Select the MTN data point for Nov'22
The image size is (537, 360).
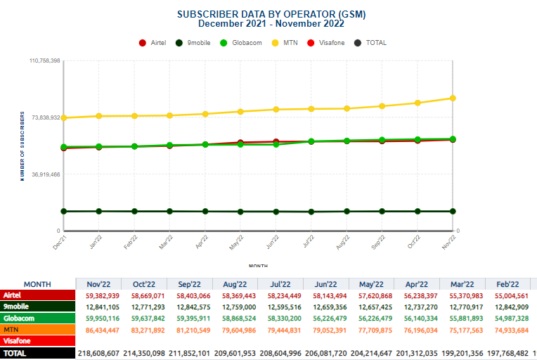coord(453,98)
